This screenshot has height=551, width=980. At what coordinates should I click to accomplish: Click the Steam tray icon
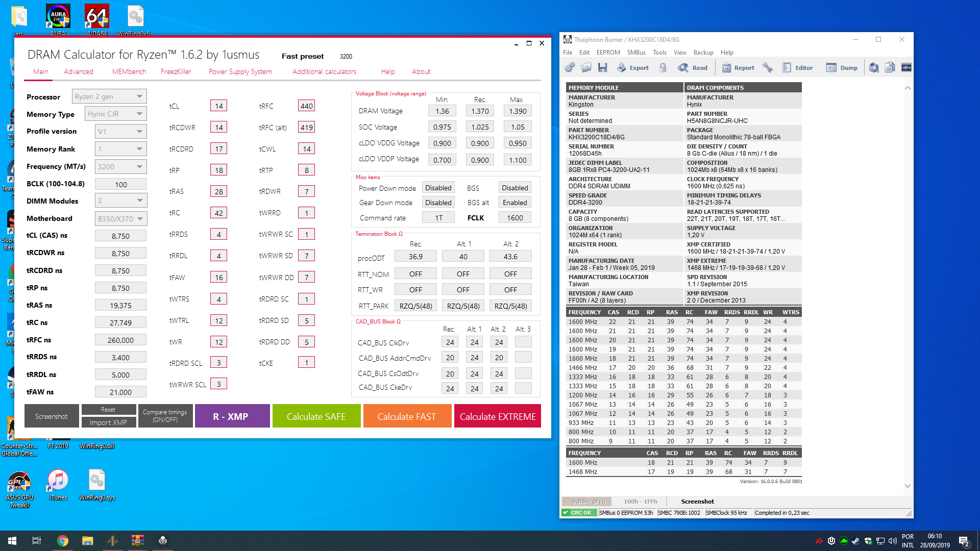point(855,541)
